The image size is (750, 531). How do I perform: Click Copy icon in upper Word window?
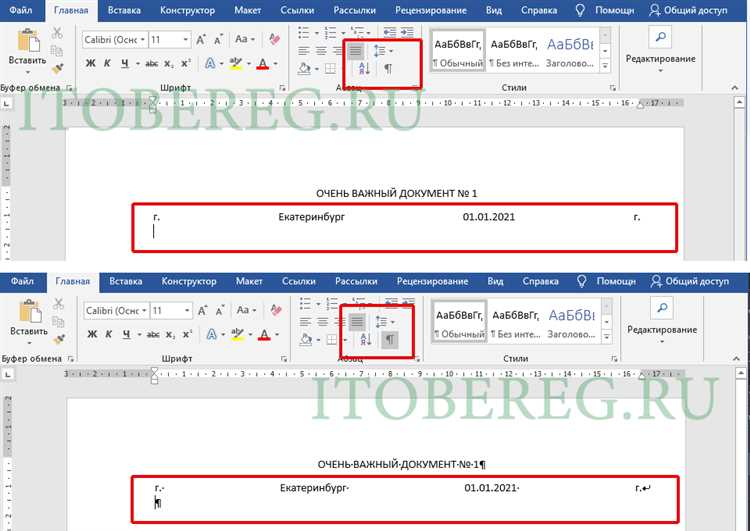click(x=57, y=50)
